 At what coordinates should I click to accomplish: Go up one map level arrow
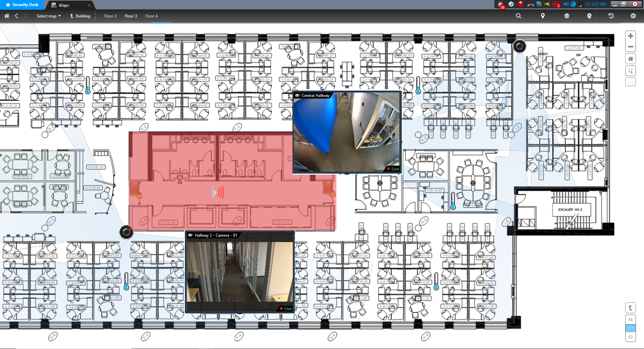(x=631, y=308)
